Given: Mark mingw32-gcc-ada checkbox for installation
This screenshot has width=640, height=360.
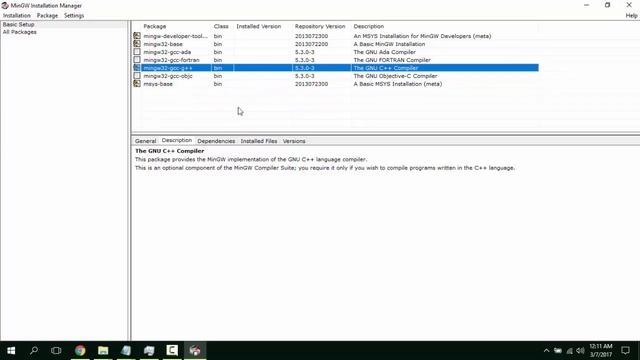Looking at the screenshot, I should (x=137, y=52).
